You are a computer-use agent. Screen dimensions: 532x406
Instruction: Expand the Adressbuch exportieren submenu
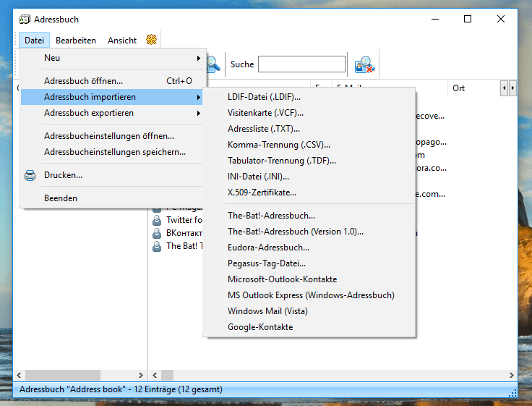click(113, 113)
